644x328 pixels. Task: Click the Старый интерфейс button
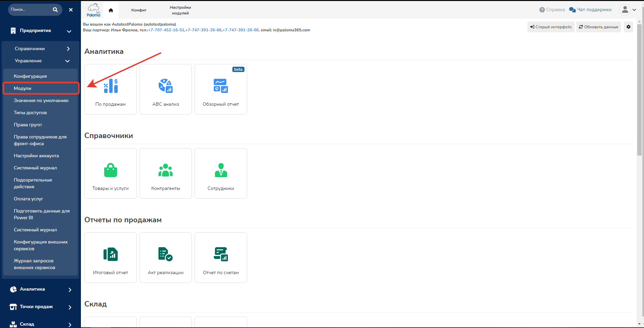pyautogui.click(x=551, y=27)
